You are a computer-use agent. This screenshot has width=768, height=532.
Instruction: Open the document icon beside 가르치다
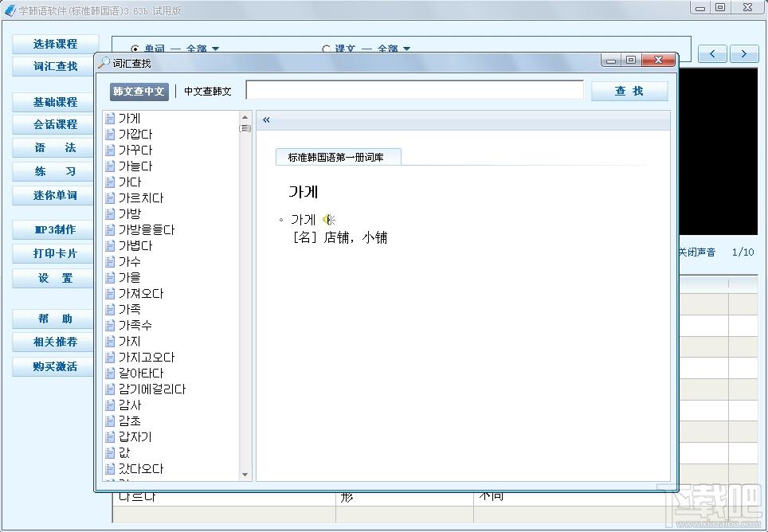pos(110,198)
